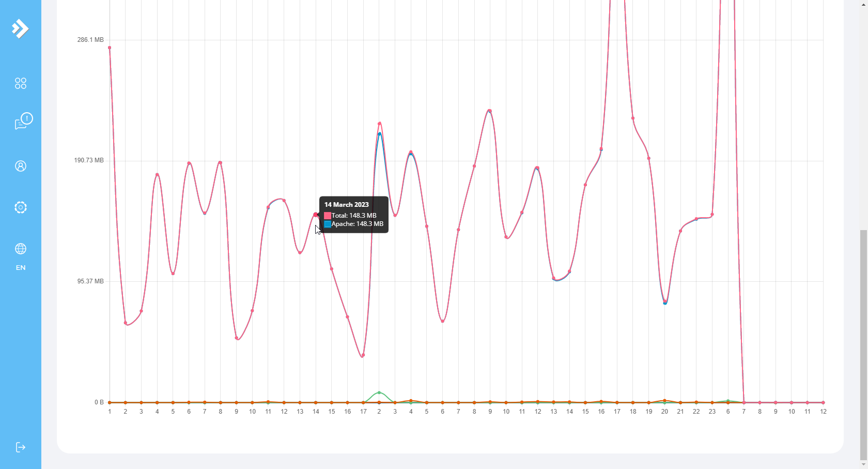868x469 pixels.
Task: Click the "190.73 MB" y-axis label
Action: click(x=89, y=160)
